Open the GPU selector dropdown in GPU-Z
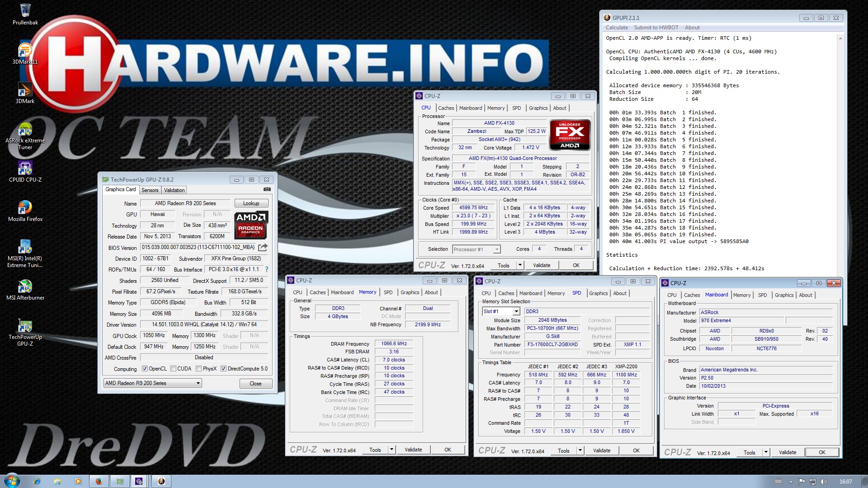The height and width of the screenshot is (488, 868). (152, 383)
